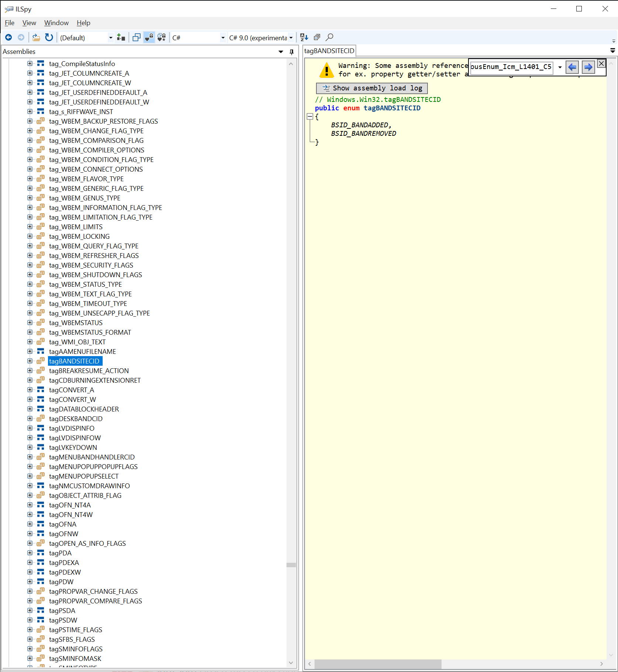
Task: Open the (Default) assembly list dropdown
Action: tap(110, 37)
